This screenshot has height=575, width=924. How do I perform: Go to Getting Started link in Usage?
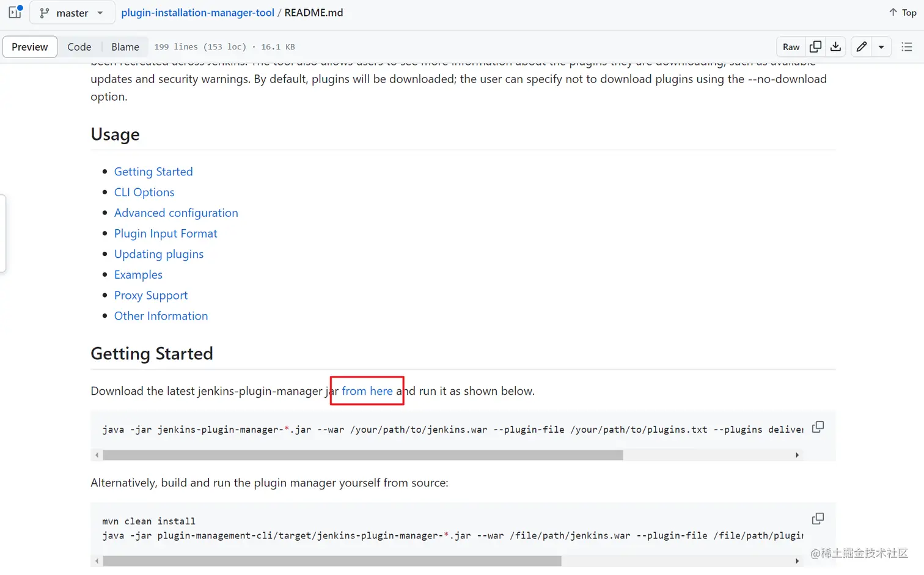(153, 172)
